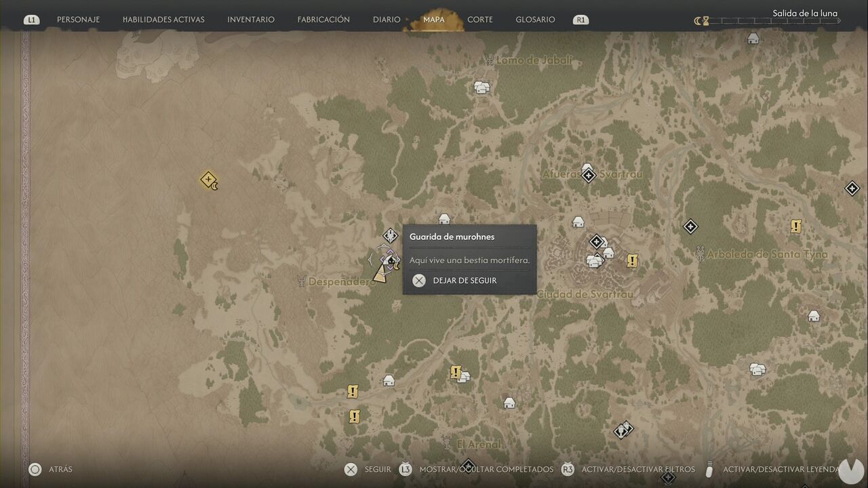The height and width of the screenshot is (488, 868).
Task: Click the moon time-of-day icon
Action: [698, 21]
